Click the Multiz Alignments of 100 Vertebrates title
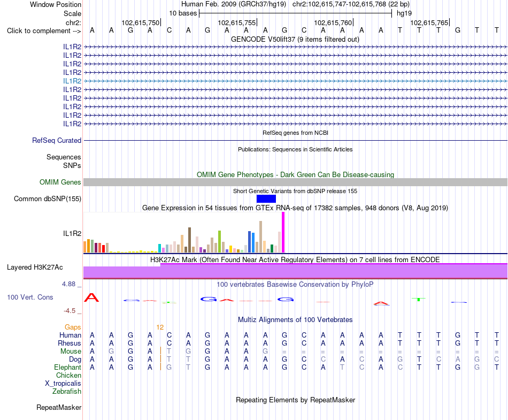The width and height of the screenshot is (508, 420). (x=295, y=320)
